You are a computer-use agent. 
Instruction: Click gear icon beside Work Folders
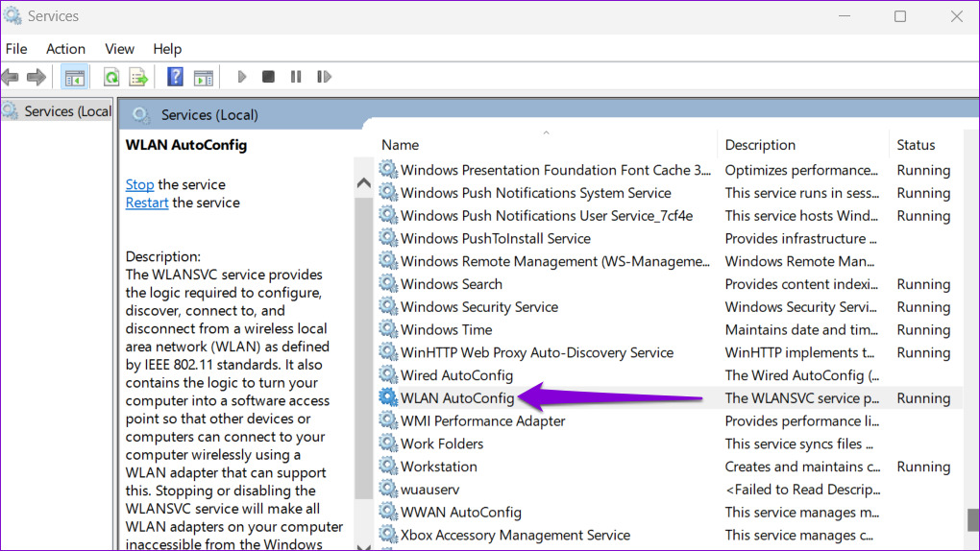click(388, 443)
